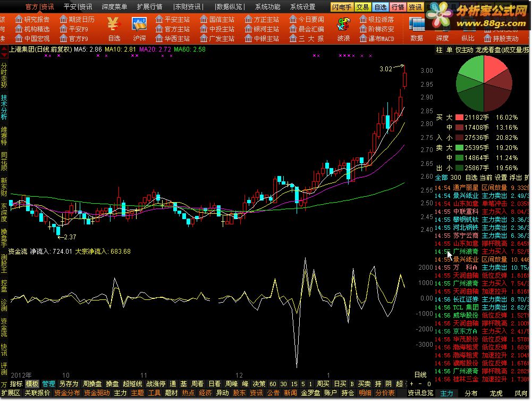
Task: Open 吸拉派落 indicator icon
Action: click(377, 19)
